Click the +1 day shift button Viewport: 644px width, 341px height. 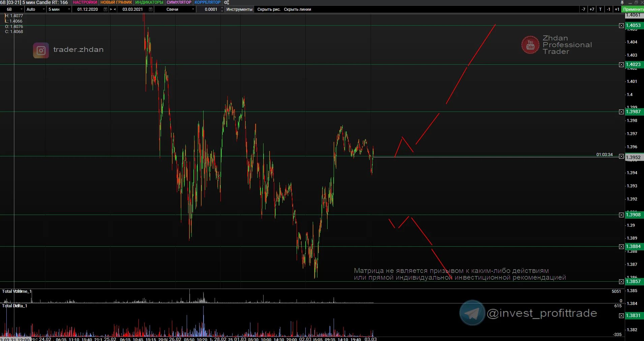617,9
